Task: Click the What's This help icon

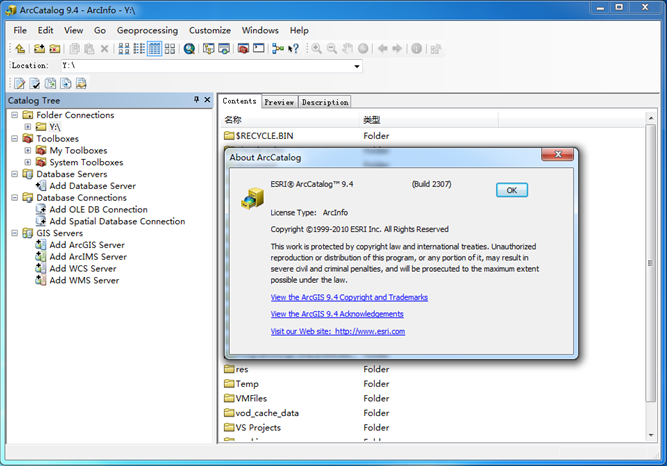Action: pyautogui.click(x=293, y=48)
